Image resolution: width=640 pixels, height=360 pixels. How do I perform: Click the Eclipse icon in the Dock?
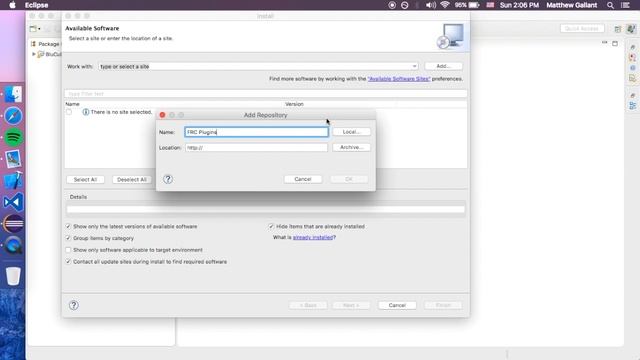(13, 224)
